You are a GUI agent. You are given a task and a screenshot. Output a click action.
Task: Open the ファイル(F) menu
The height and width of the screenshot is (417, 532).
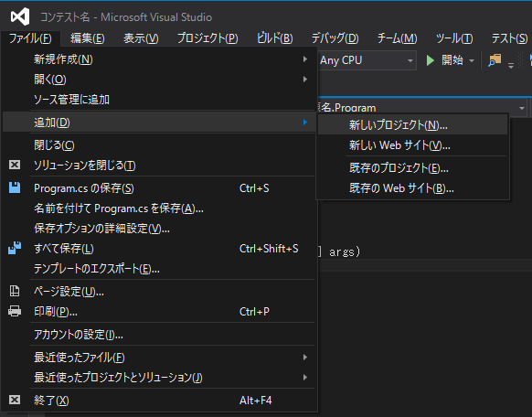coord(30,38)
